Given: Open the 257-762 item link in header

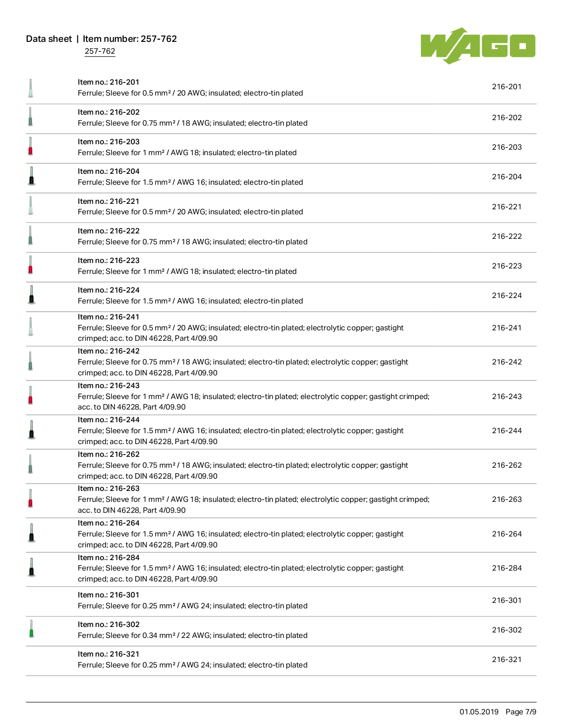Looking at the screenshot, I should [x=100, y=51].
